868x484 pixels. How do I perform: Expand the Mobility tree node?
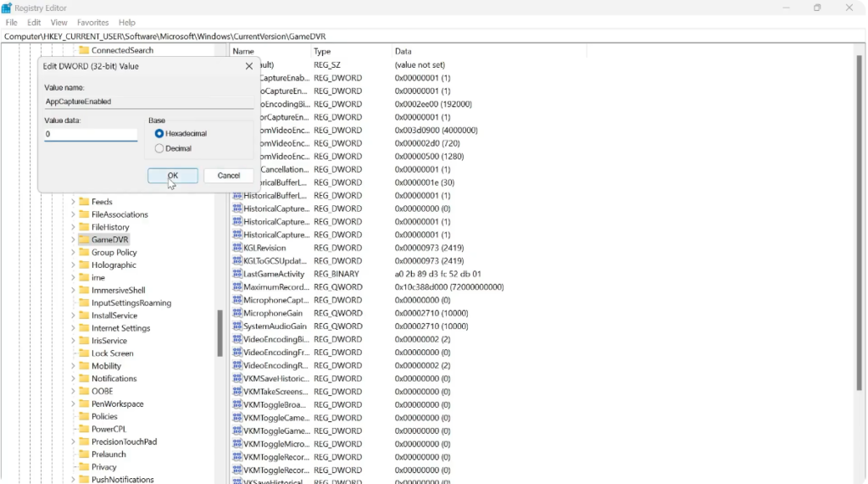[73, 366]
